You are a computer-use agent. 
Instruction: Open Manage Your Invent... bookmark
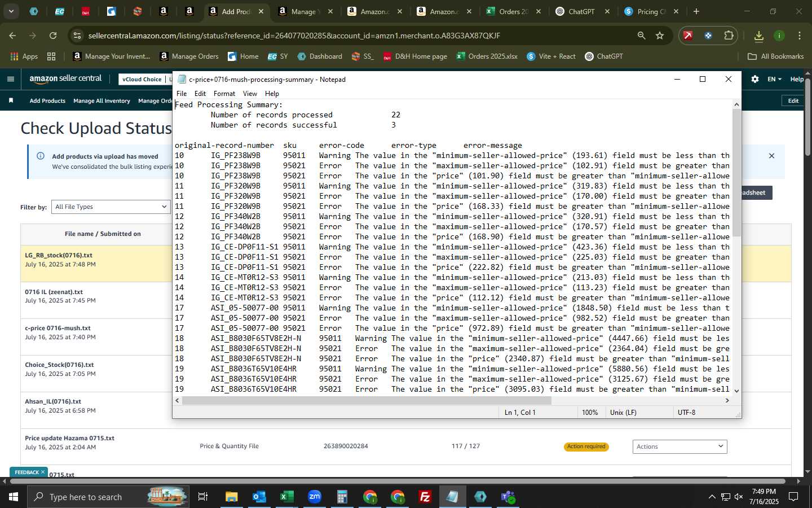point(112,56)
